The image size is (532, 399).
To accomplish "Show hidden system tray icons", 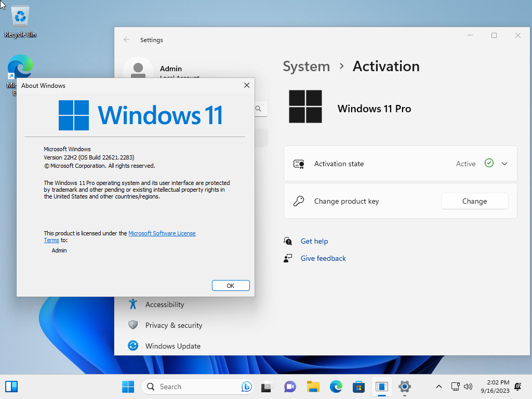I will 438,387.
